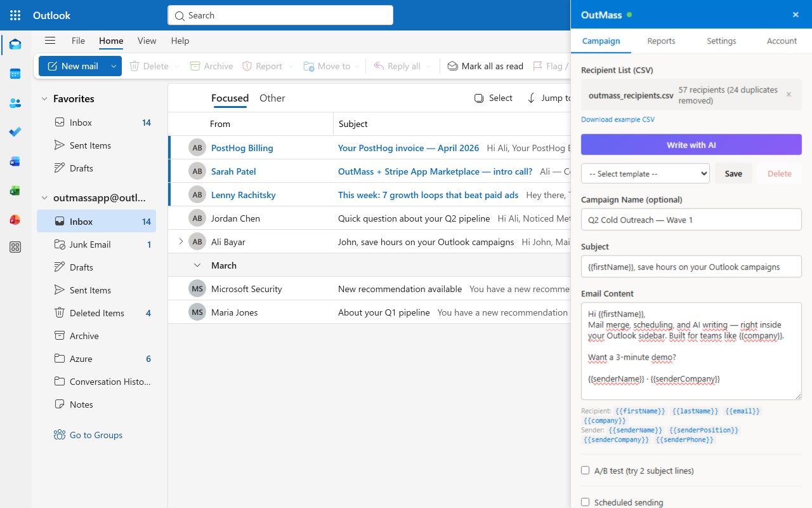812x508 pixels.
Task: Switch to the Other inbox tab
Action: pos(272,98)
